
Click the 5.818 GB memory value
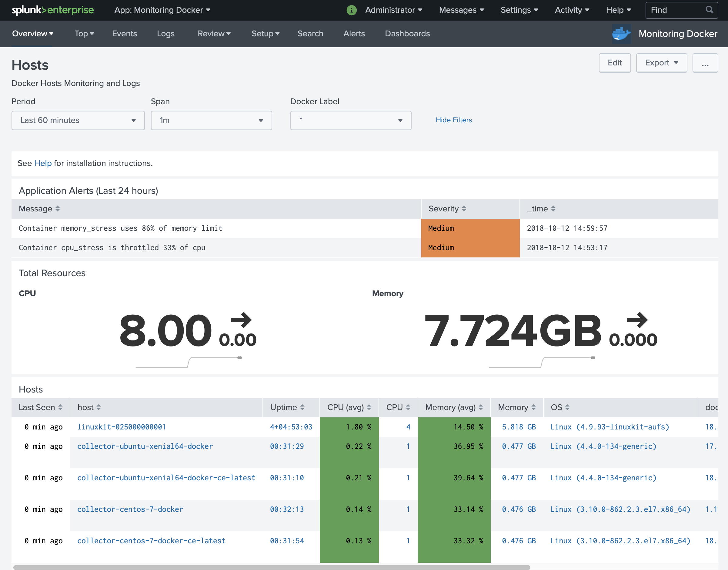point(519,427)
